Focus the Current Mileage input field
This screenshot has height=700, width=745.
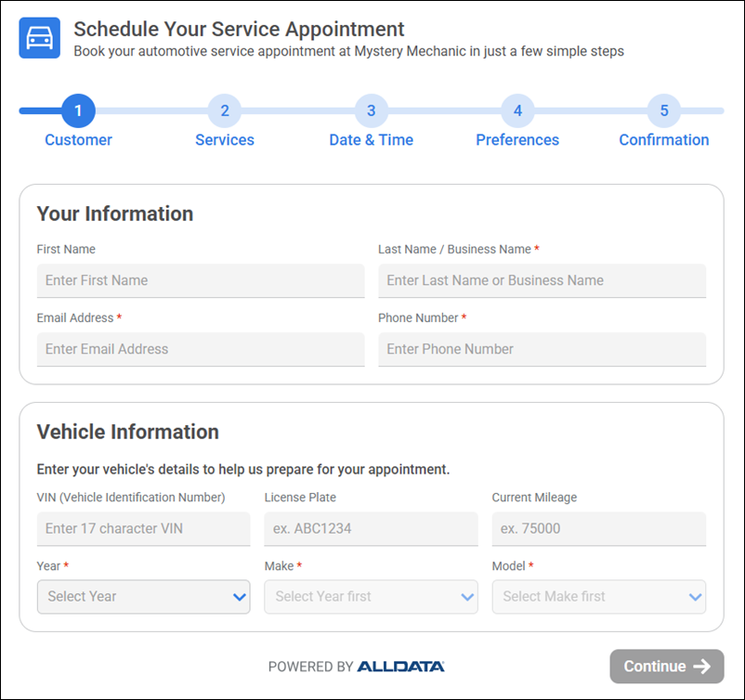(598, 528)
